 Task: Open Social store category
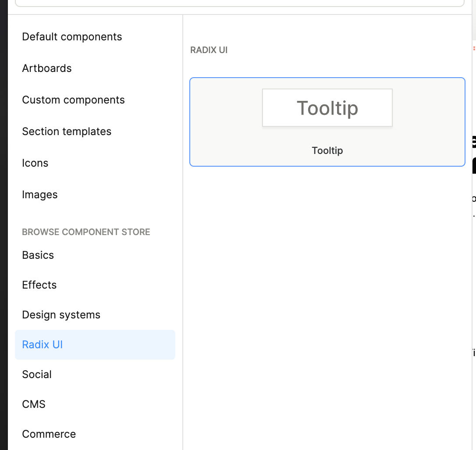tap(37, 374)
